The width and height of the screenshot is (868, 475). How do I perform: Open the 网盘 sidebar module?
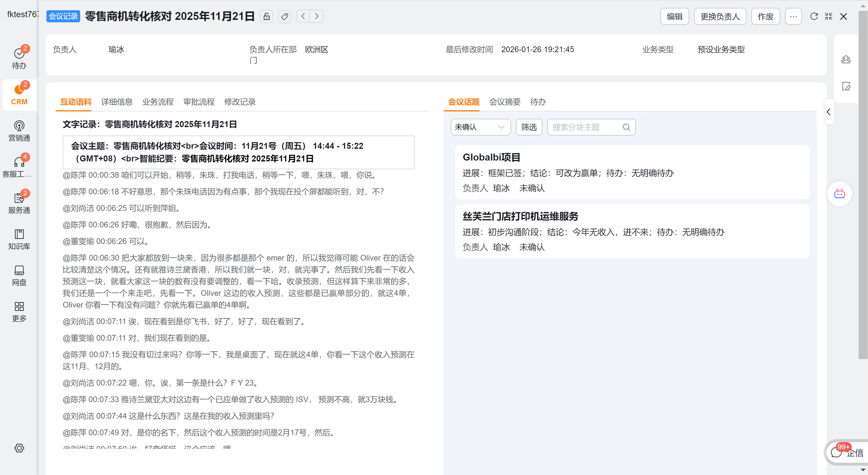tap(19, 275)
